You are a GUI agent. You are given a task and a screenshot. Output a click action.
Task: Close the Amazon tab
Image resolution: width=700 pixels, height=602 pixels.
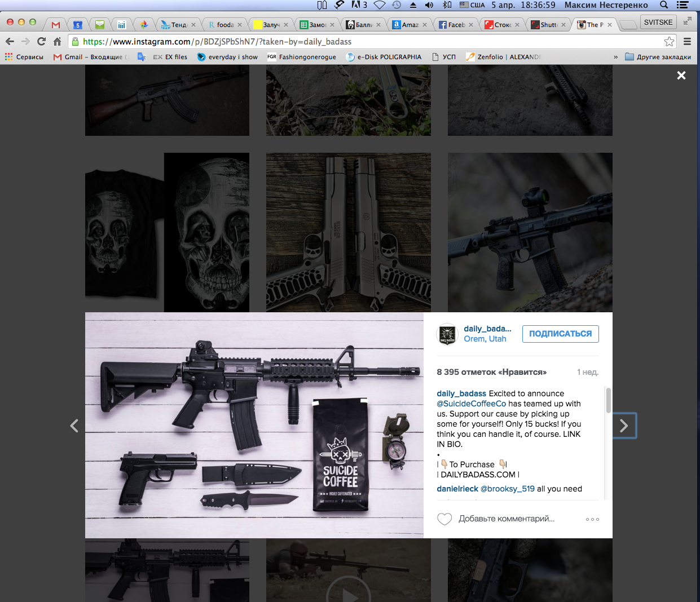pyautogui.click(x=425, y=25)
